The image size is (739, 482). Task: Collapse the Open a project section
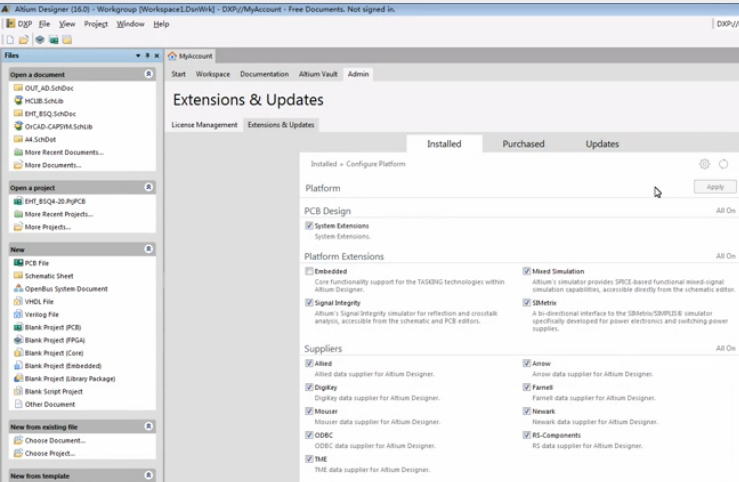tap(148, 187)
